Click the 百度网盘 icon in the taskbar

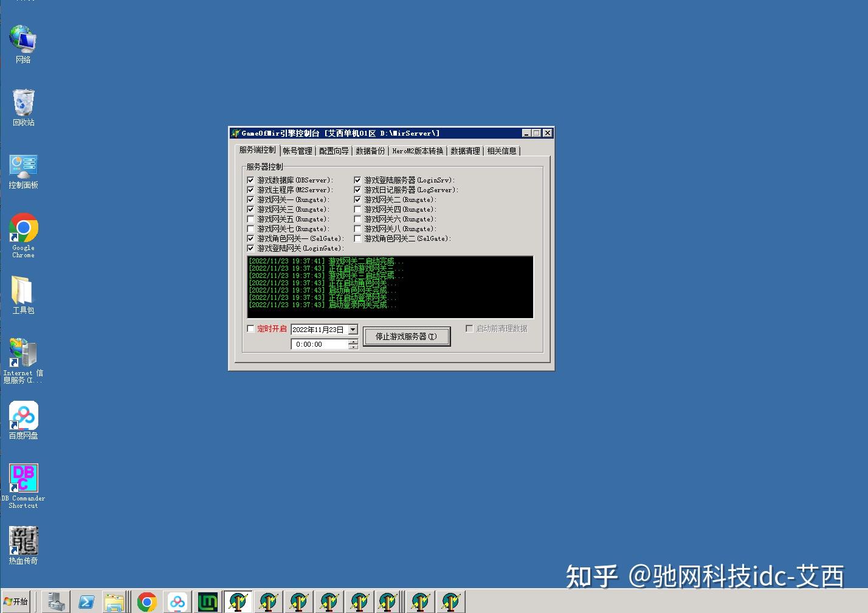point(177,602)
